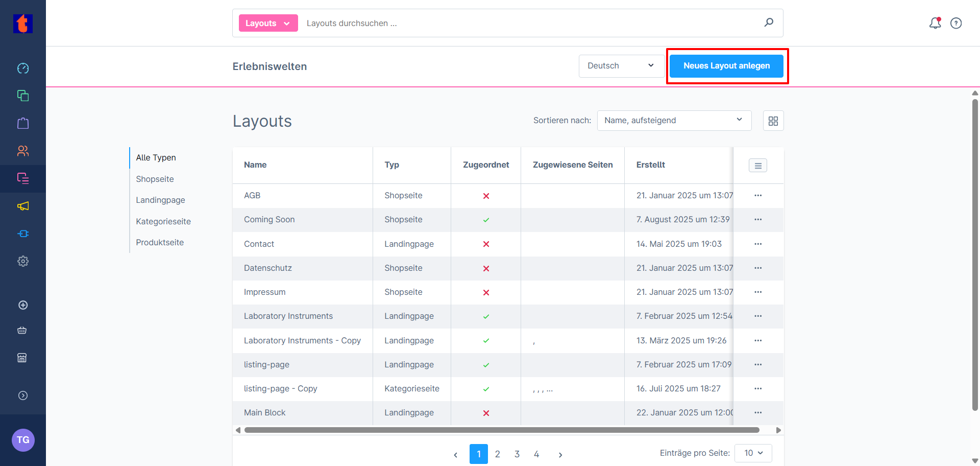This screenshot has height=466, width=980.
Task: Open the notifications bell
Action: (x=935, y=23)
